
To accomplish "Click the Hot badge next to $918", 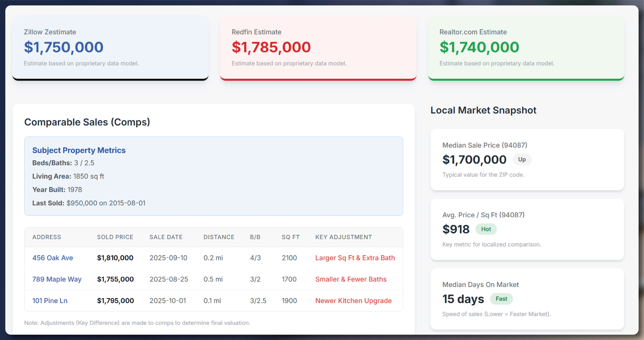I will click(486, 229).
